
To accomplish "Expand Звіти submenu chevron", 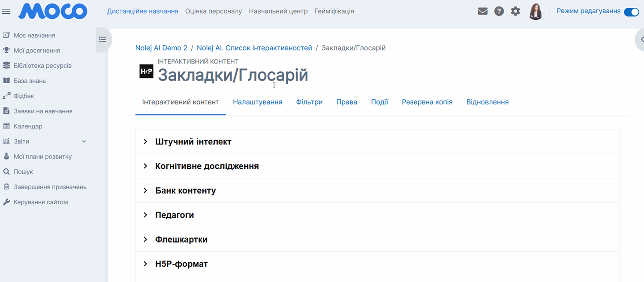I will pyautogui.click(x=84, y=141).
